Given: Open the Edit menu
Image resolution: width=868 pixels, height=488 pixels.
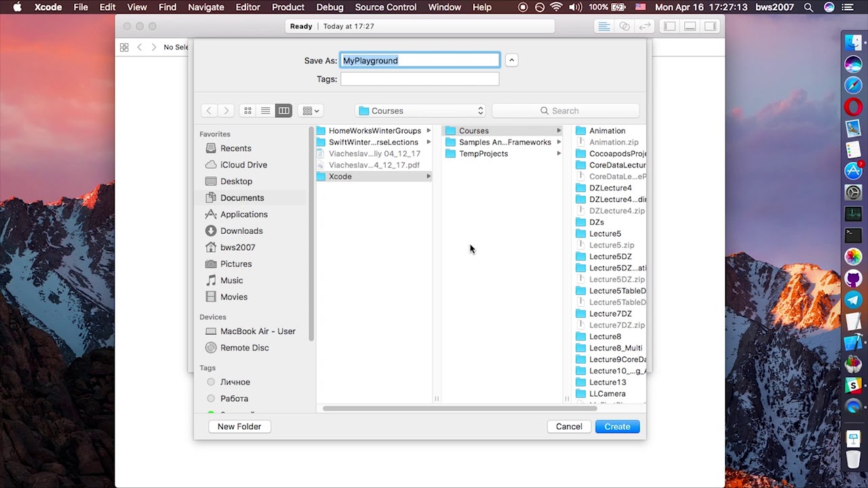Looking at the screenshot, I should coord(107,7).
